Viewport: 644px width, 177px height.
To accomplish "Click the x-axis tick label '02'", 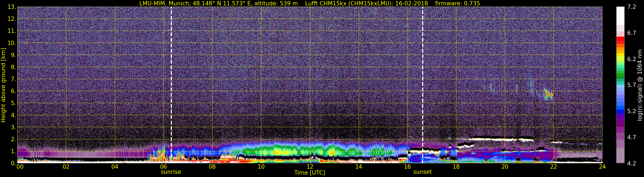I will [x=66, y=167].
